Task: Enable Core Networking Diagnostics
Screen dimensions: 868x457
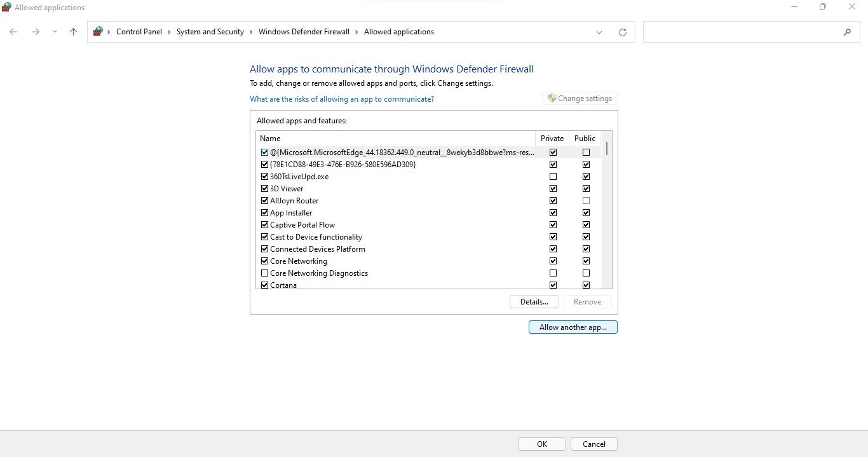Action: click(264, 273)
